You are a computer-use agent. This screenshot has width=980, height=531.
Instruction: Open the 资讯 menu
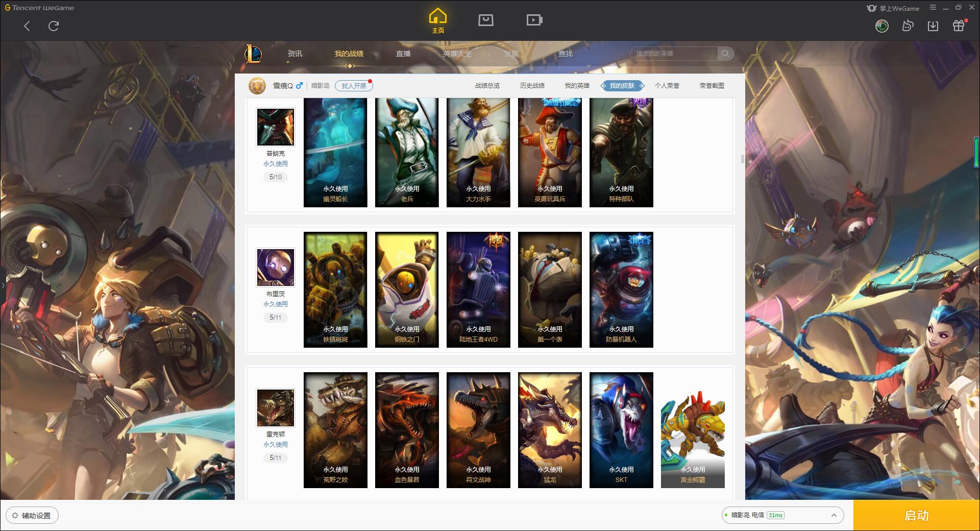[x=295, y=54]
